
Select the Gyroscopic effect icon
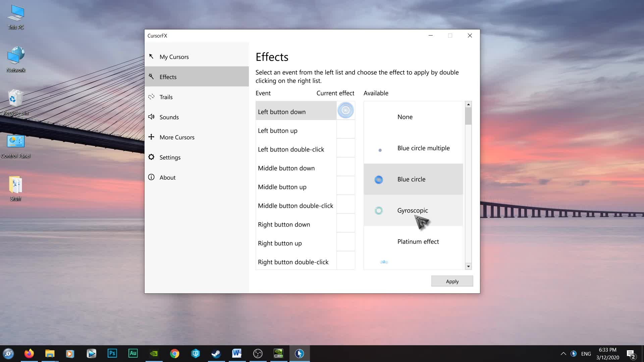379,210
